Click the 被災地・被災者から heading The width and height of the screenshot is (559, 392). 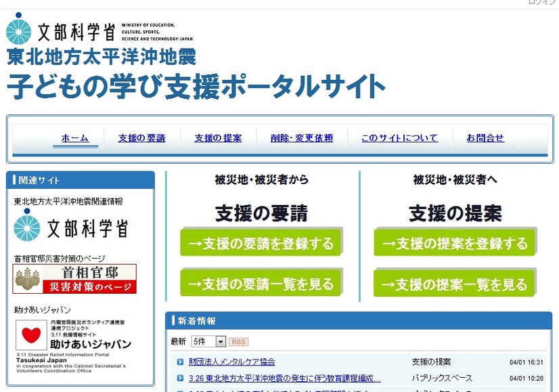pos(262,179)
